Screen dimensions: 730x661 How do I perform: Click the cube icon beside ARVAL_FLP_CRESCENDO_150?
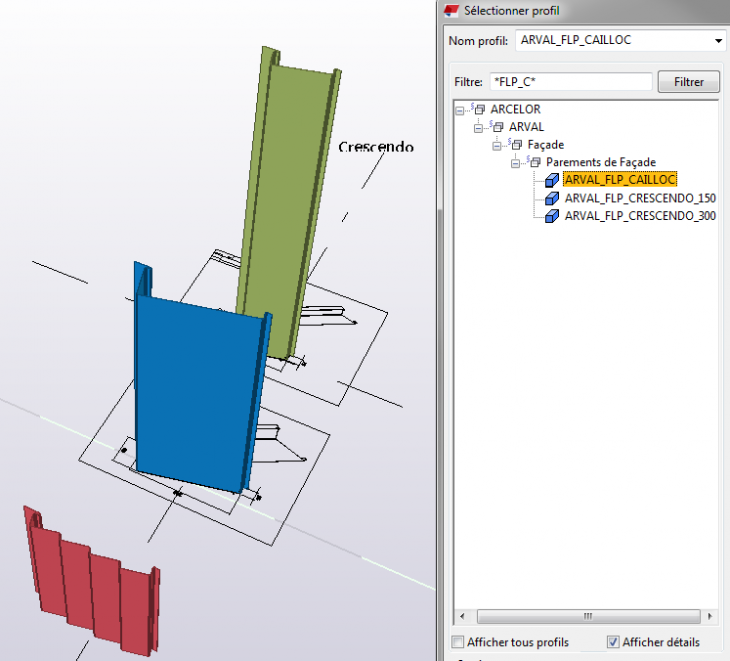(553, 198)
